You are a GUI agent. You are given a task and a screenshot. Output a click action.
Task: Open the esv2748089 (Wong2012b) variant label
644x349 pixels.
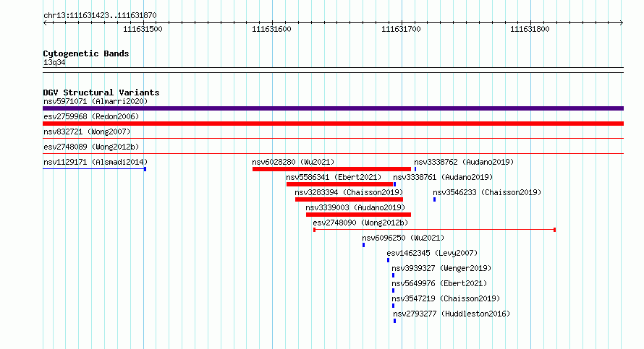point(91,147)
